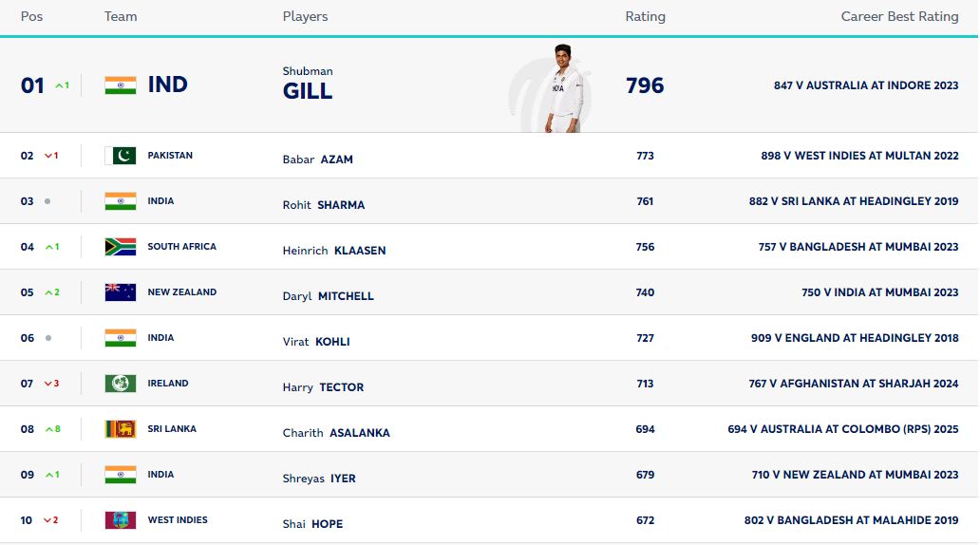Click the West Indies flag icon
The width and height of the screenshot is (980, 545).
[x=121, y=520]
